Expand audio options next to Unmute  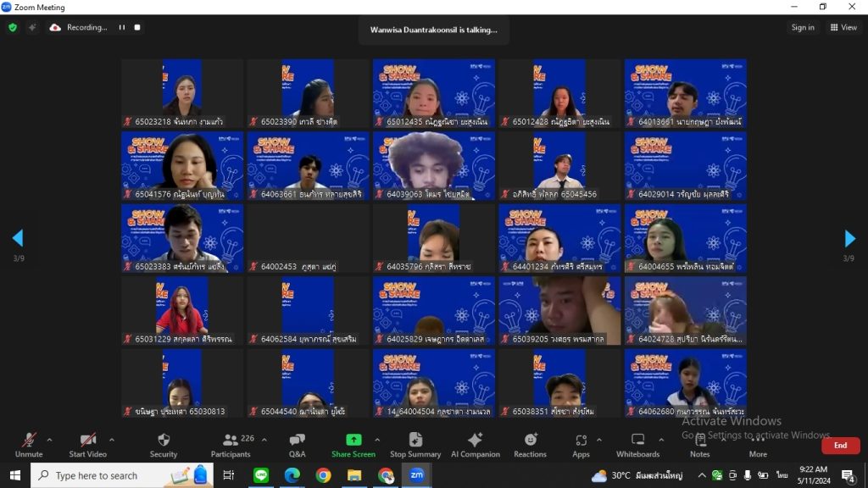[x=49, y=440]
